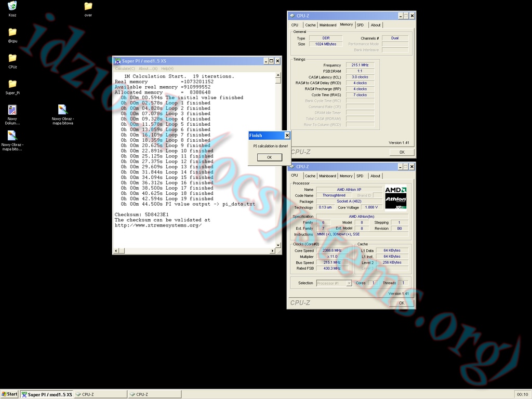Click the Super PI vertical scrollbar down arrow
The height and width of the screenshot is (399, 532).
(278, 245)
